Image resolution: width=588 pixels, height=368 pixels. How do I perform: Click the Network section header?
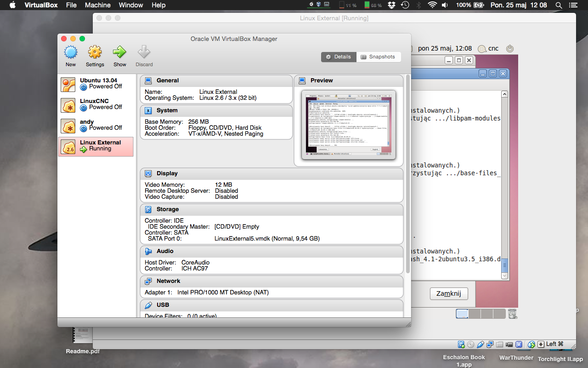tap(168, 281)
